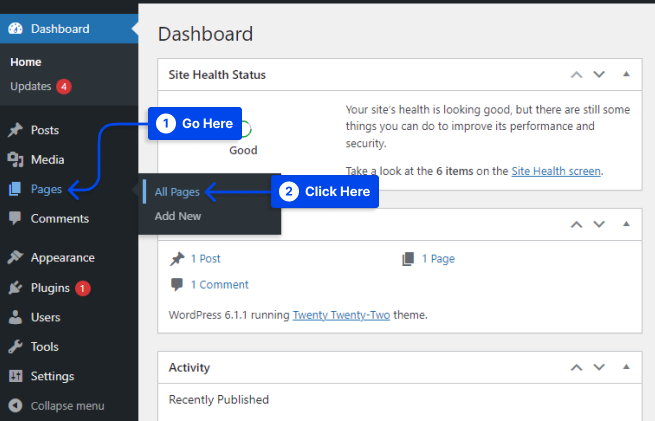Open Updates submenu item
Viewport: 655px width, 421px height.
pyautogui.click(x=30, y=86)
